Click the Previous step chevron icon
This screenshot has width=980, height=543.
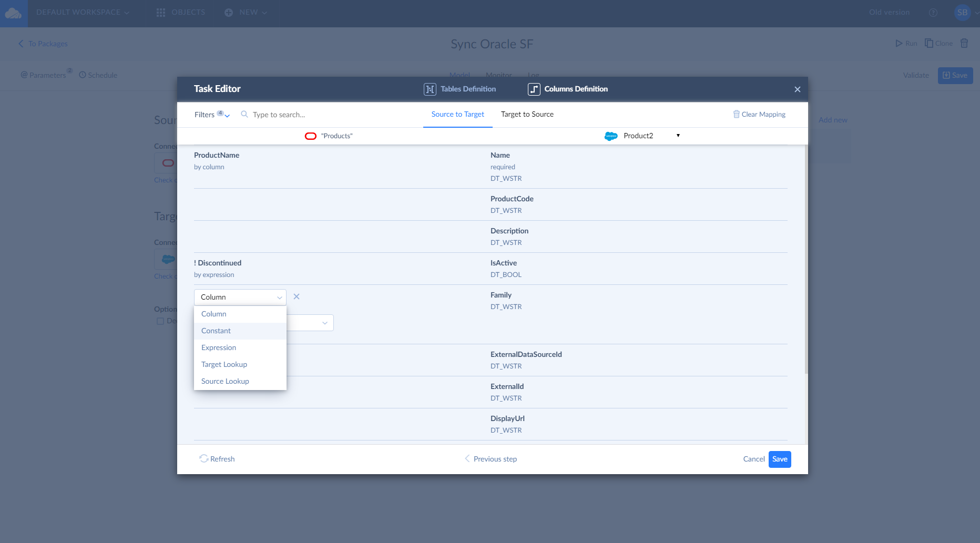[467, 458]
